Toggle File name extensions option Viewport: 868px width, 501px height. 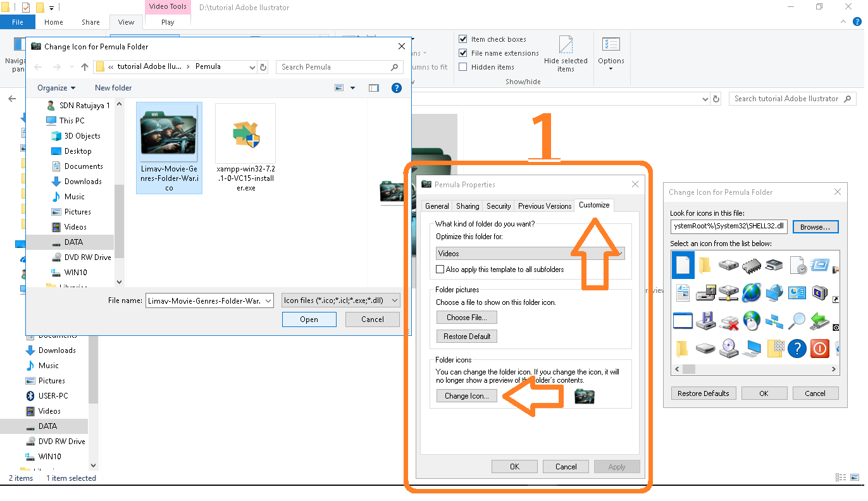coord(463,53)
